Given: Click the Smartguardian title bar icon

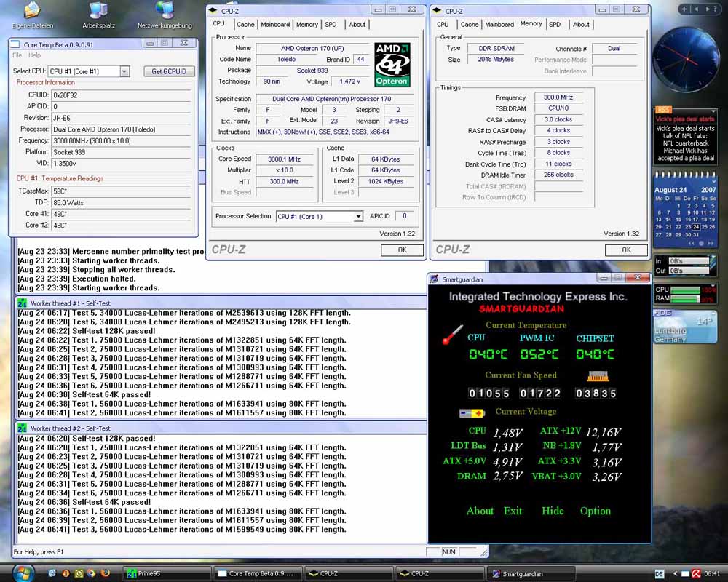Looking at the screenshot, I should (x=434, y=279).
